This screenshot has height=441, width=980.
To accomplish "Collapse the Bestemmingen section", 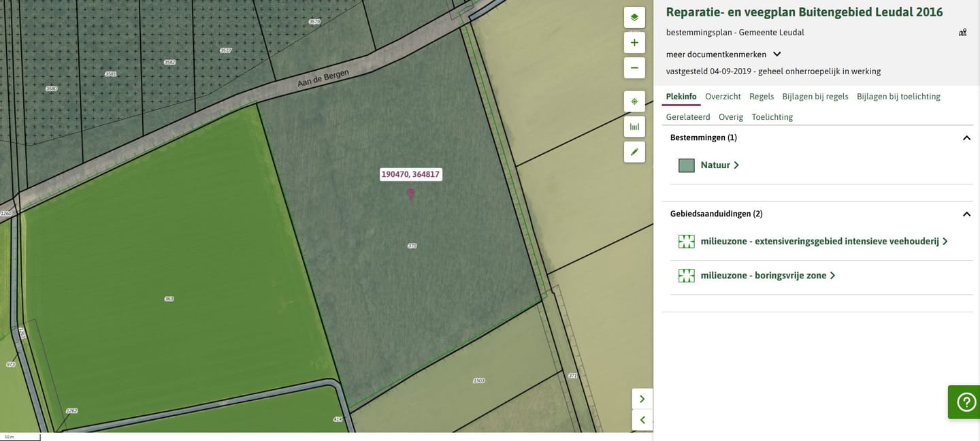I will (x=966, y=138).
